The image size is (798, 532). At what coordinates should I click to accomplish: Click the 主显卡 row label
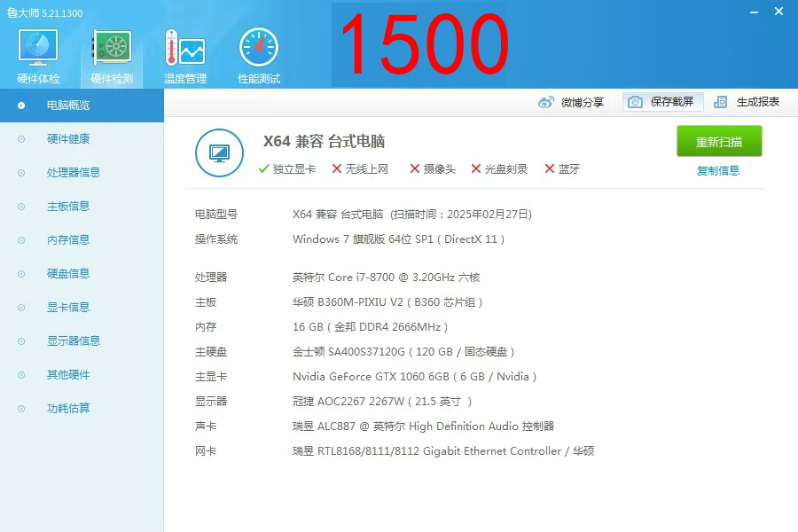[211, 377]
